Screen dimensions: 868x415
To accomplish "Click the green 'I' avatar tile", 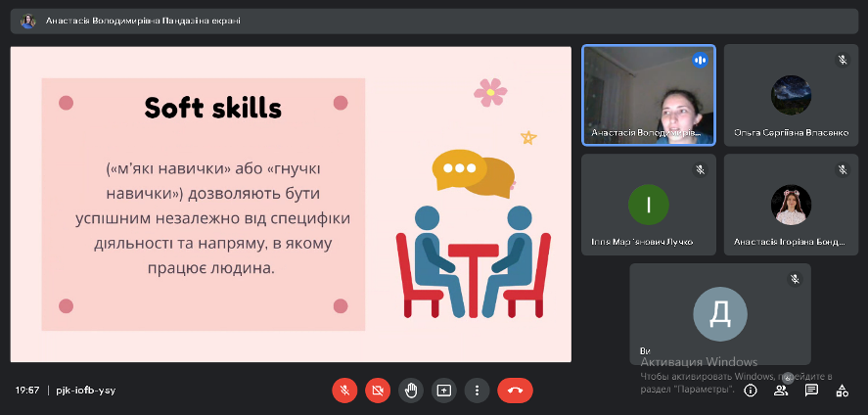I will (648, 205).
